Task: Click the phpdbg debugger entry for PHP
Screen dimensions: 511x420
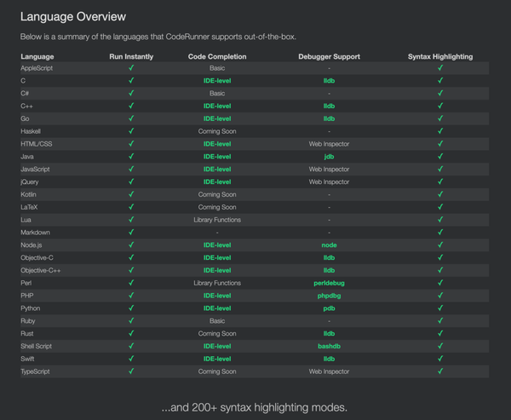Action: (x=329, y=296)
